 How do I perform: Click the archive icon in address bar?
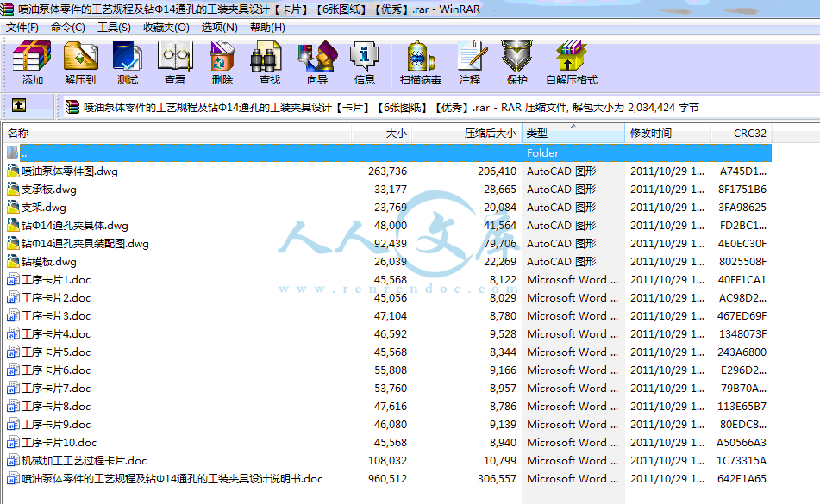72,107
